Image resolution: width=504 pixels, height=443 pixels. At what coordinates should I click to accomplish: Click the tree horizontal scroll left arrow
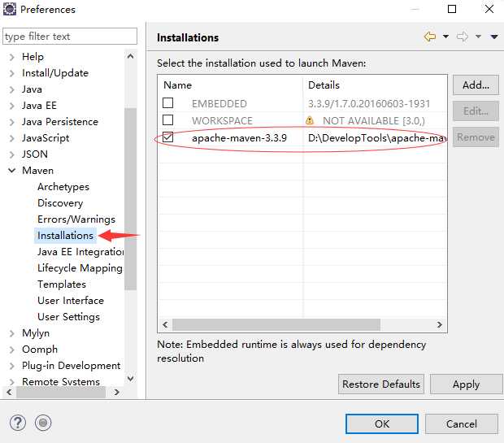point(9,393)
